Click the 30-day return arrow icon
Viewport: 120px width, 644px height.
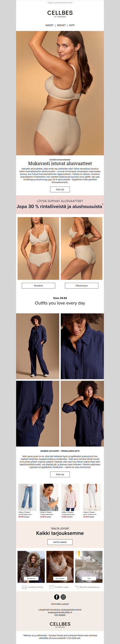click(77, 587)
